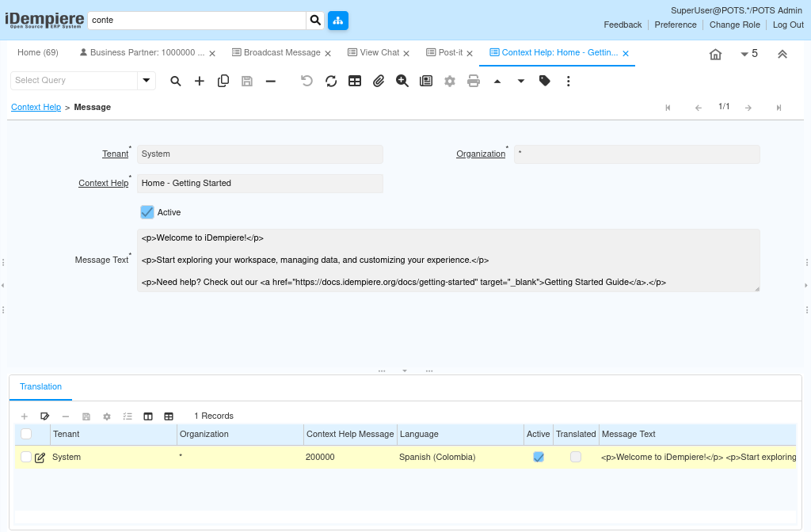Add new Translation row with plus icon
The image size is (811, 532).
coord(25,416)
